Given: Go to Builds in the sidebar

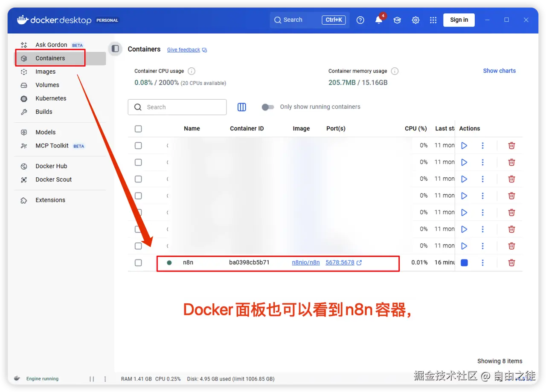Looking at the screenshot, I should coord(44,112).
